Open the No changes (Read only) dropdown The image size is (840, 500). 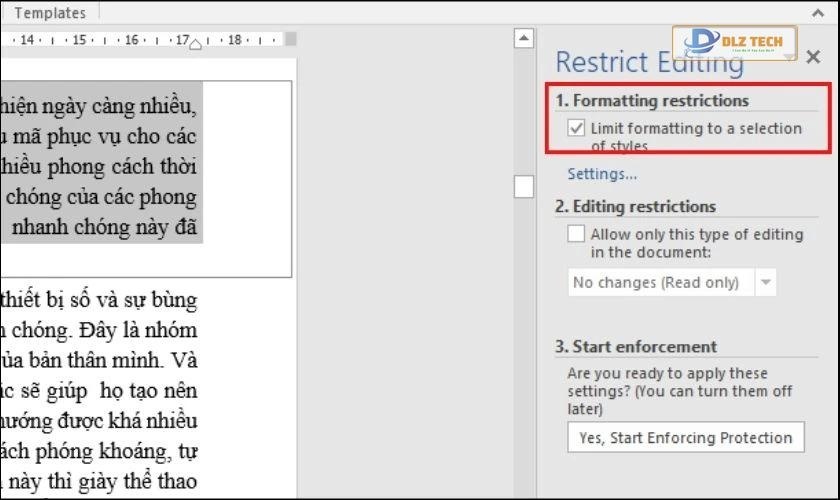coord(656,283)
